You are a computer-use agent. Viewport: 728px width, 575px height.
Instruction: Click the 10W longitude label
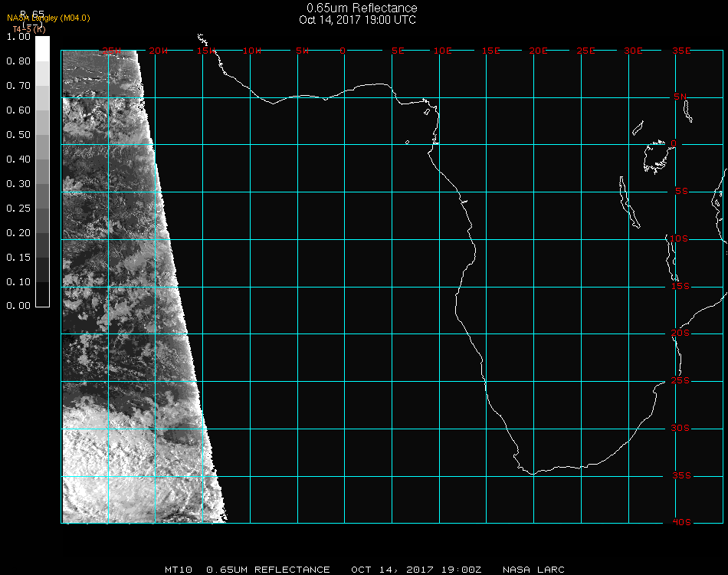[251, 51]
